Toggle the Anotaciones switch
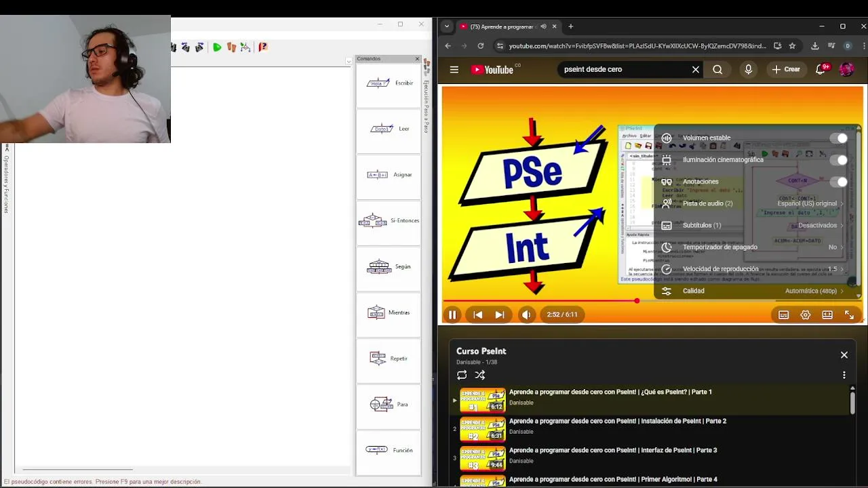Screen dimensions: 868x488 coord(840,182)
